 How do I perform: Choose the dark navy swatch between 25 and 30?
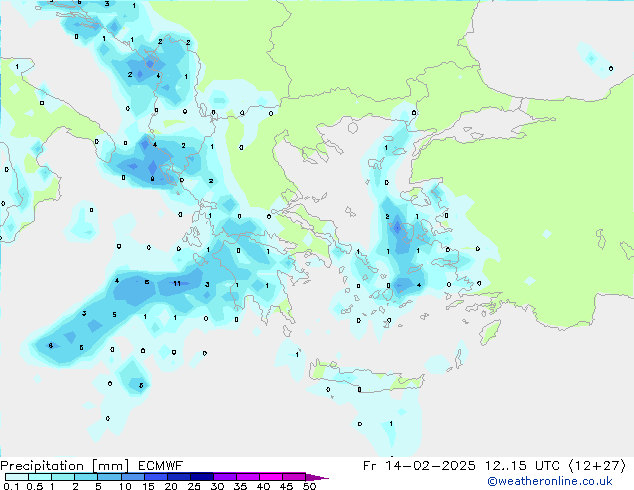[x=201, y=477]
